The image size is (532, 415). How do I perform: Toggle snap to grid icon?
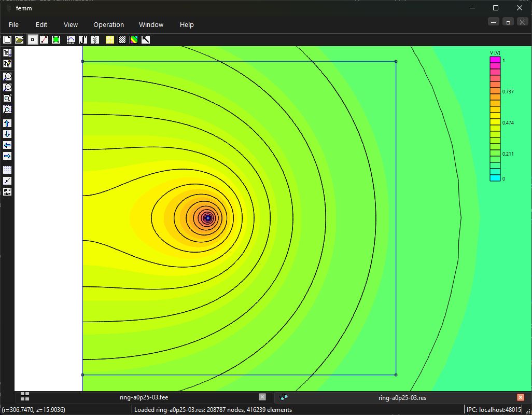point(7,181)
